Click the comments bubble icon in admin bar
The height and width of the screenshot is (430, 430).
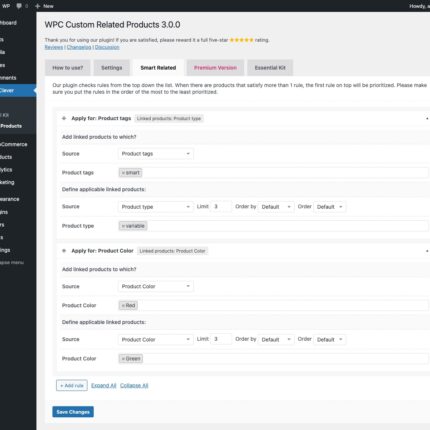tap(19, 6)
